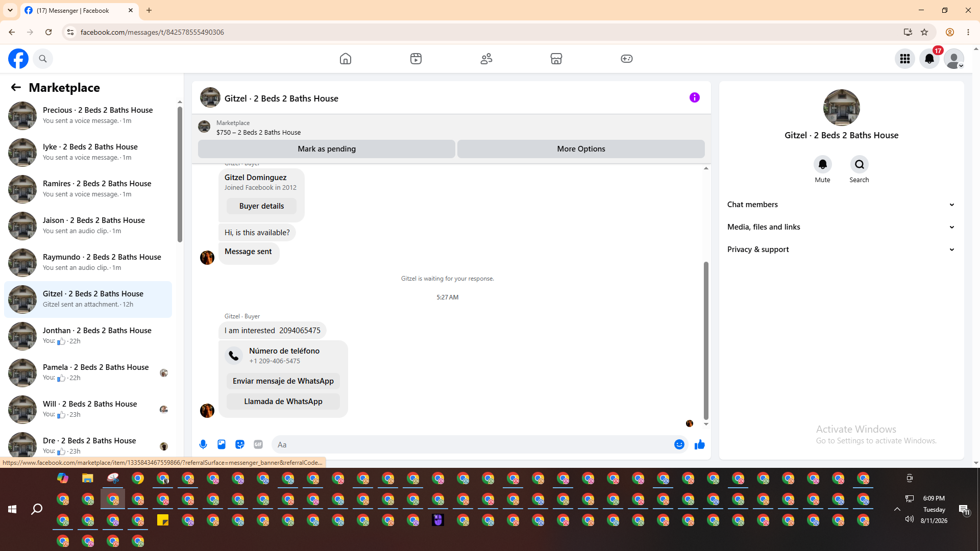Go back from Marketplace chat list
The width and height of the screenshot is (980, 551).
click(x=16, y=87)
